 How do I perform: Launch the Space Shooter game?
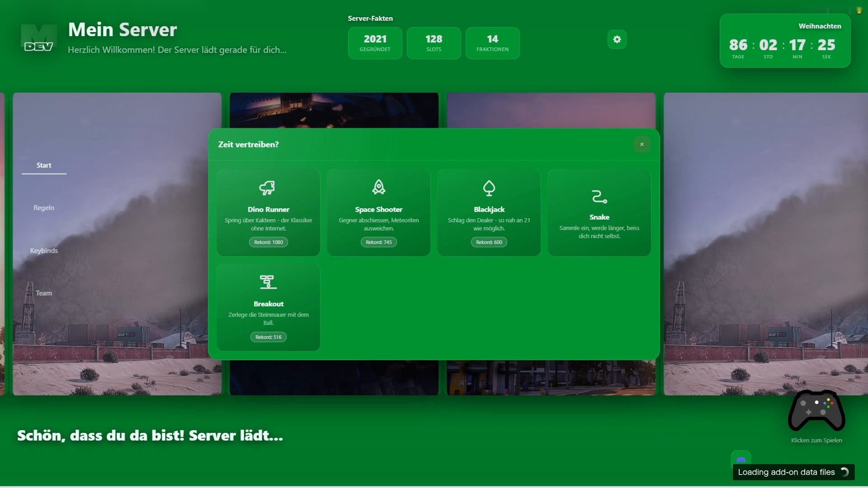click(379, 213)
